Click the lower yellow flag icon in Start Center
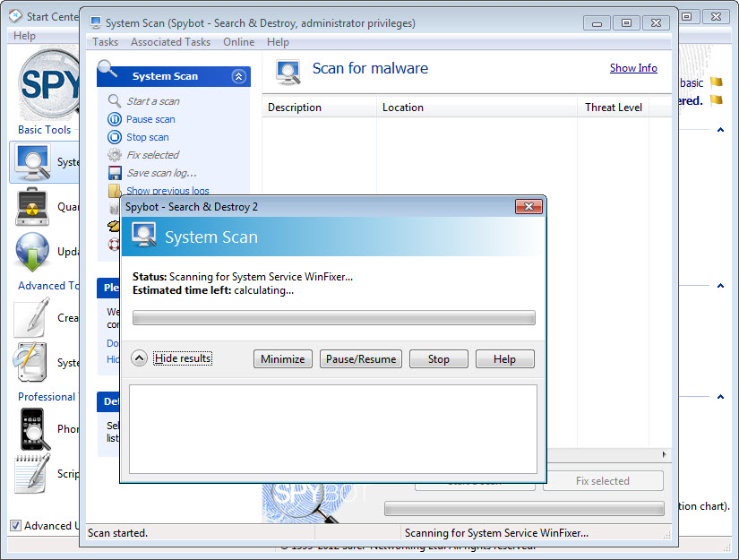Screen dimensions: 739x560 tap(717, 99)
